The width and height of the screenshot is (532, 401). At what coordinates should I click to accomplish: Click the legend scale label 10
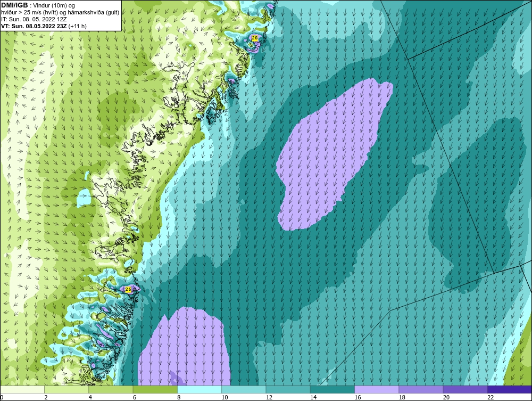225,398
